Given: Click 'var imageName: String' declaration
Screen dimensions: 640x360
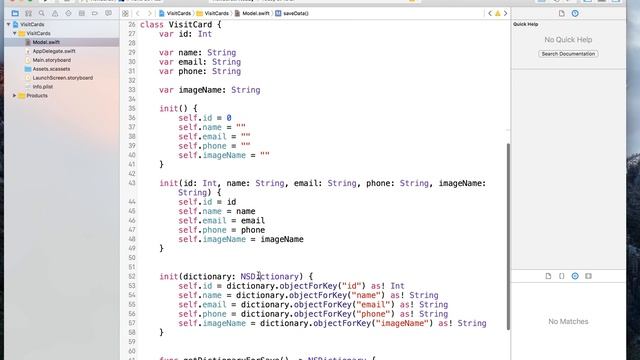Looking at the screenshot, I should (x=210, y=90).
